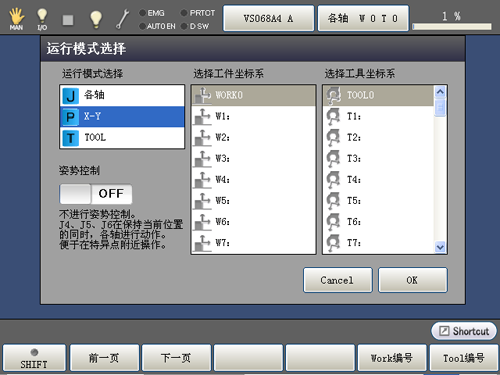Click the work frame icon beside WORK0
The width and height of the screenshot is (500, 375).
coord(202,95)
